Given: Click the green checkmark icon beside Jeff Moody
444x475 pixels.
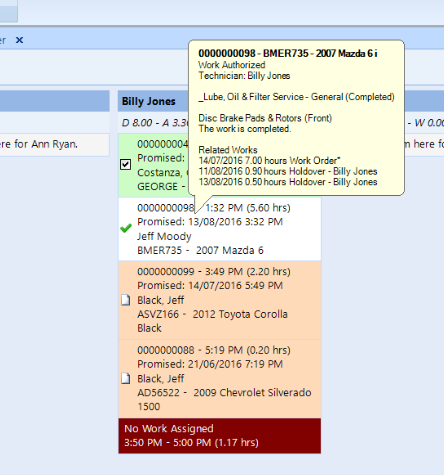Looking at the screenshot, I should coord(126,228).
